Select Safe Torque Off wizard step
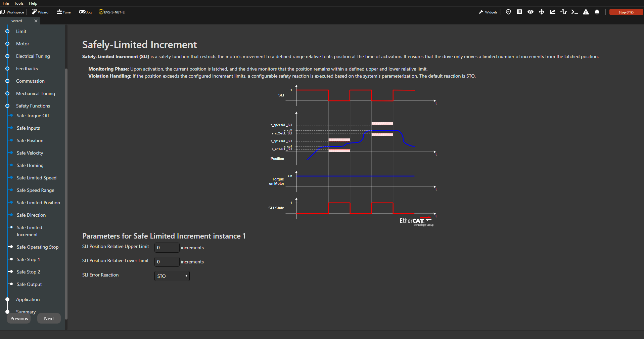Viewport: 644px width, 339px height. pos(33,116)
